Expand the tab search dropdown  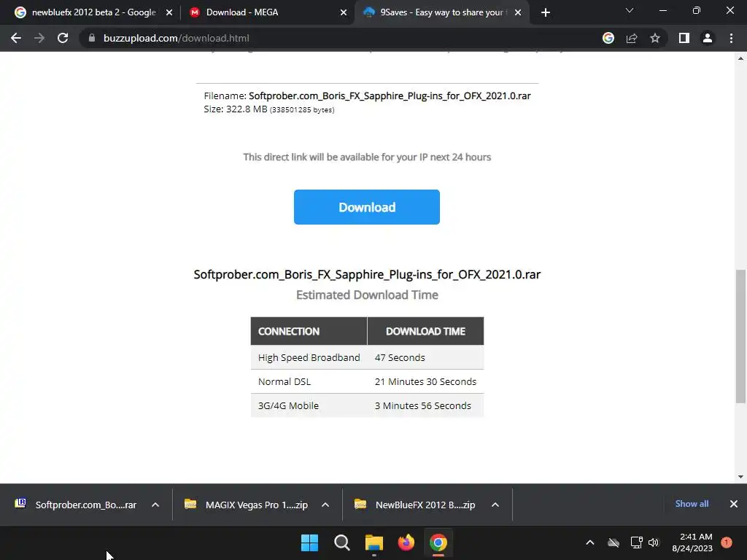[630, 10]
